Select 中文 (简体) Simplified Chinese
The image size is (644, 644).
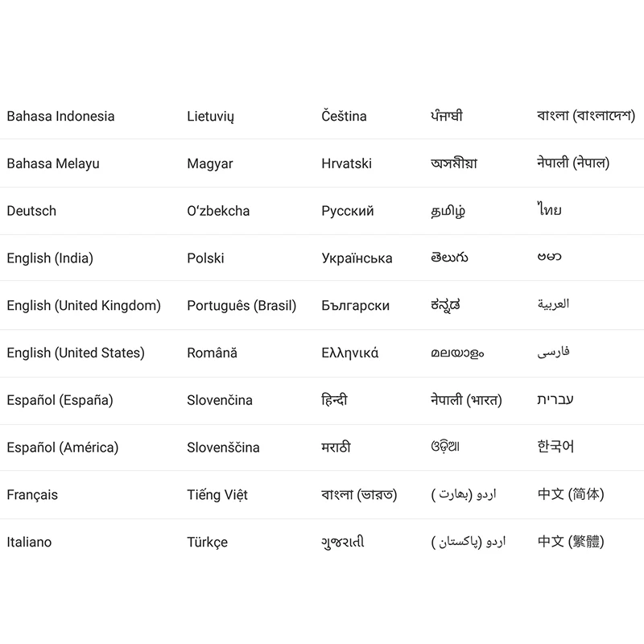(x=571, y=494)
